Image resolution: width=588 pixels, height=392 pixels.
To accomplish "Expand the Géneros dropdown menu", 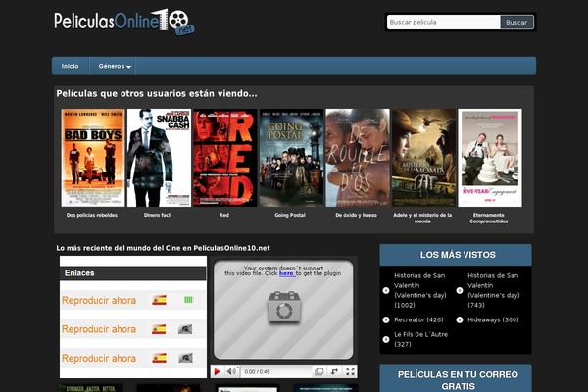I will [115, 66].
